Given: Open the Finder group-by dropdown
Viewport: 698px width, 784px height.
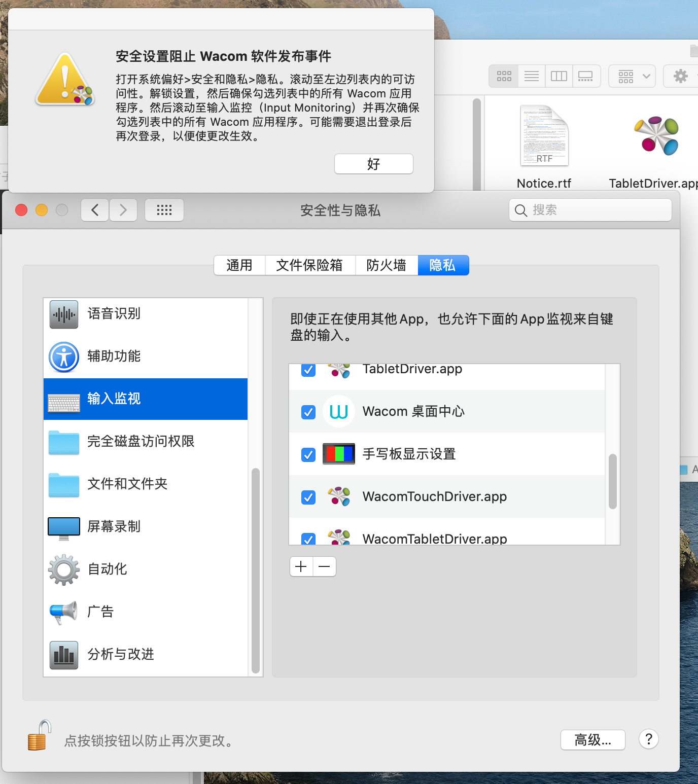Looking at the screenshot, I should click(632, 76).
